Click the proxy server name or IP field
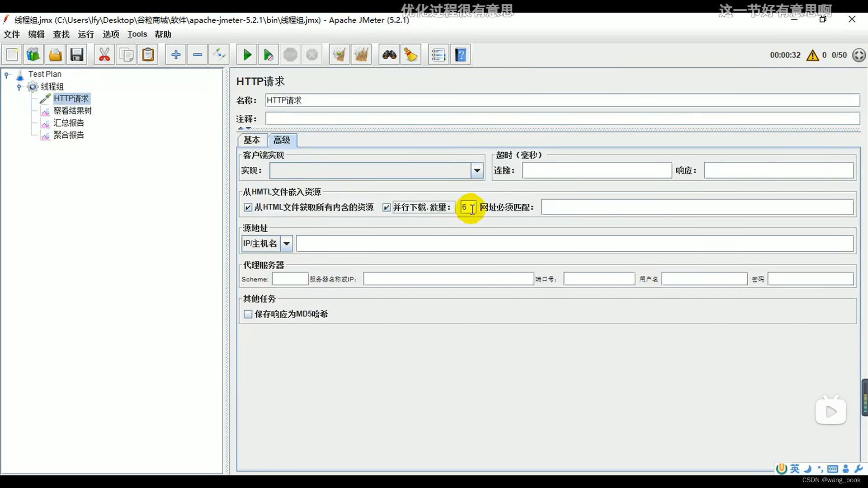This screenshot has width=868, height=488. 448,279
